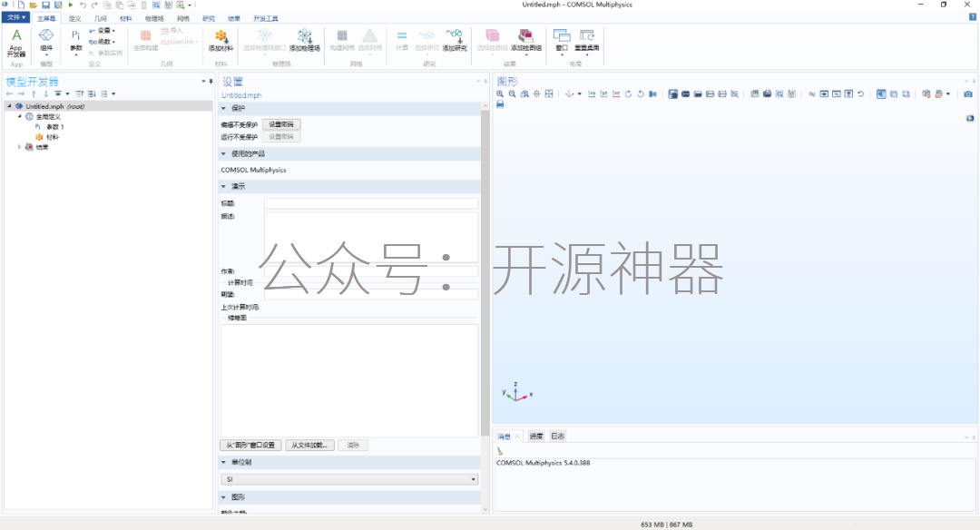
Task: Switch to the 物理场 (Physics) ribbon tab
Action: 154,19
